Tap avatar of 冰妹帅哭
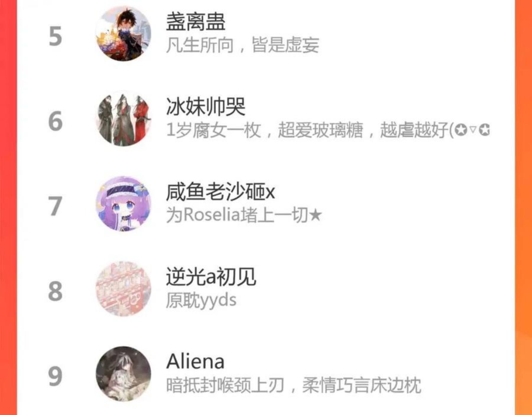 (124, 119)
